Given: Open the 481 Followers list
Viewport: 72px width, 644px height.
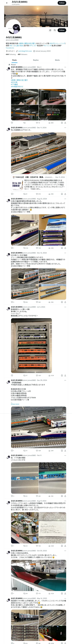Looking at the screenshot, I should [x=22, y=54].
